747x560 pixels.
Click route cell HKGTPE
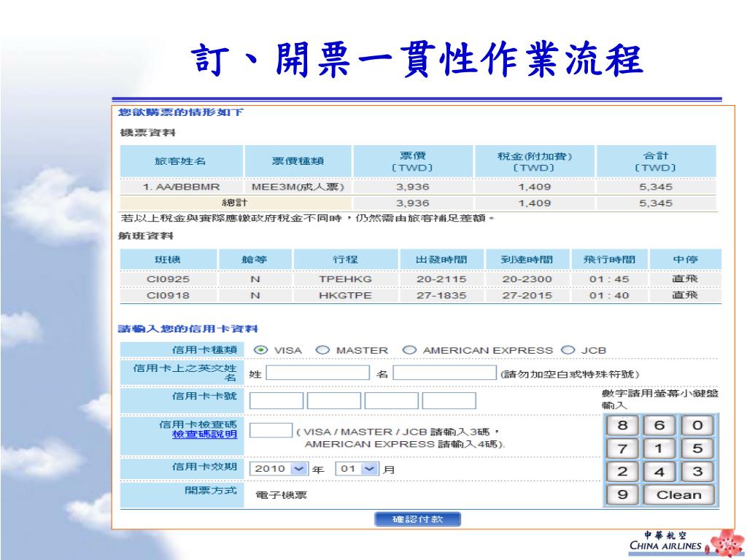coord(345,295)
